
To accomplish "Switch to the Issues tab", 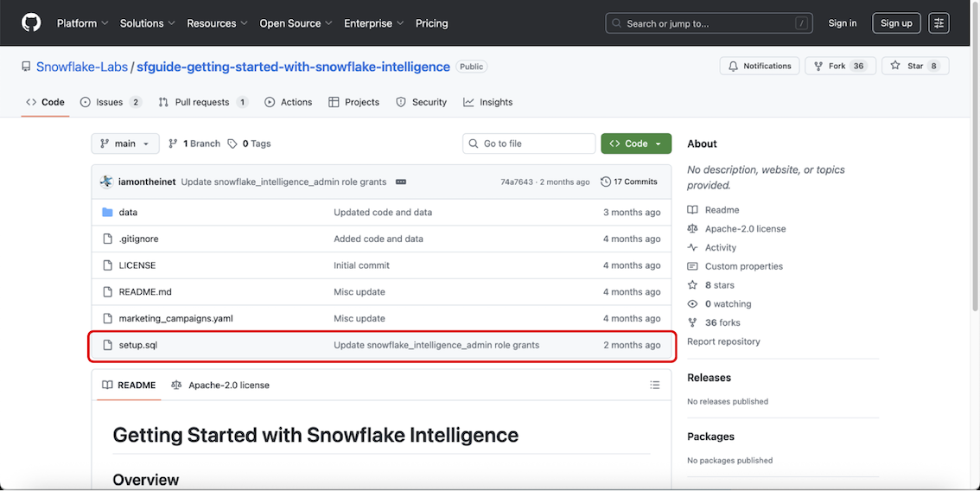I will point(111,102).
